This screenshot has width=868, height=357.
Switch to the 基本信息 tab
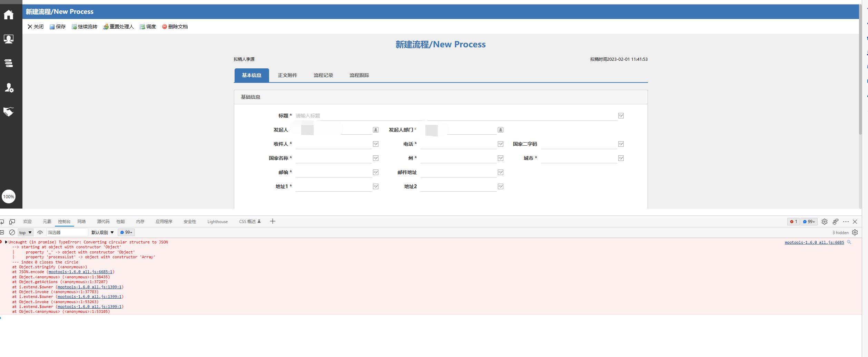(x=251, y=75)
